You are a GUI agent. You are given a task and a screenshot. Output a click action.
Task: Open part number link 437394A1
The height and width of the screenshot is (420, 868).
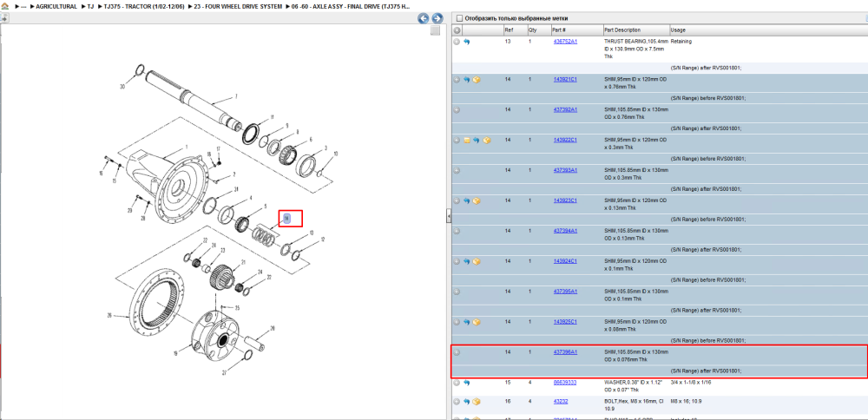(x=565, y=231)
